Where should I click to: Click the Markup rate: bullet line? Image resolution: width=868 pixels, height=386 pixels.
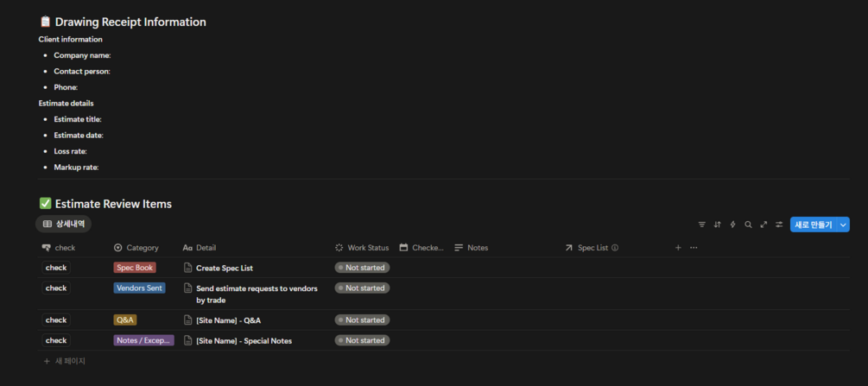click(x=76, y=168)
